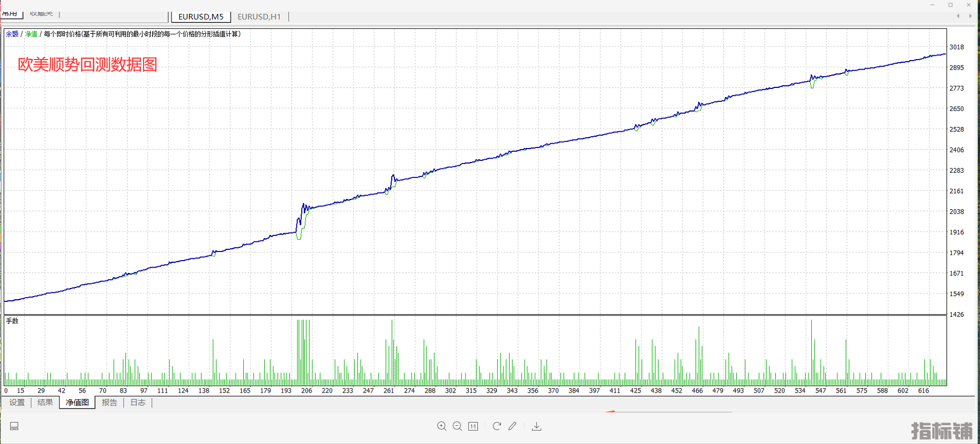Click the red 欧美顺势回测数据图 title text
This screenshot has height=444, width=980.
coord(87,64)
